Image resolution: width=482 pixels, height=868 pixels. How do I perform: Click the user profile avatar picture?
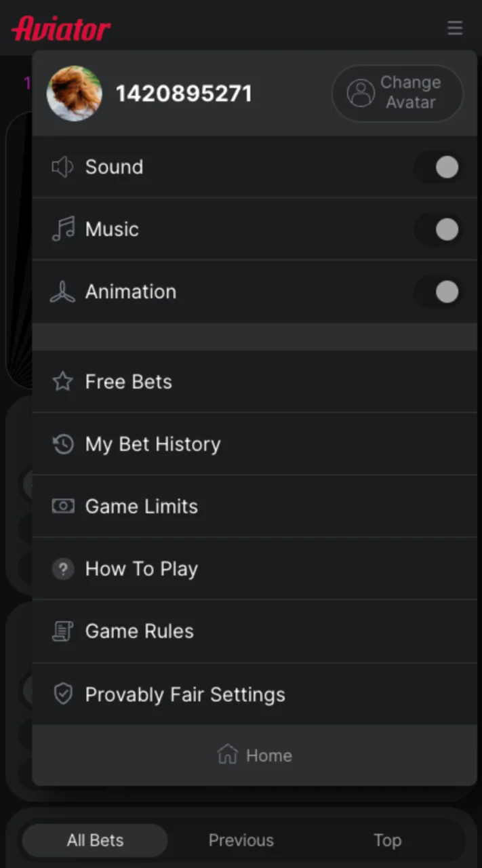pos(75,94)
